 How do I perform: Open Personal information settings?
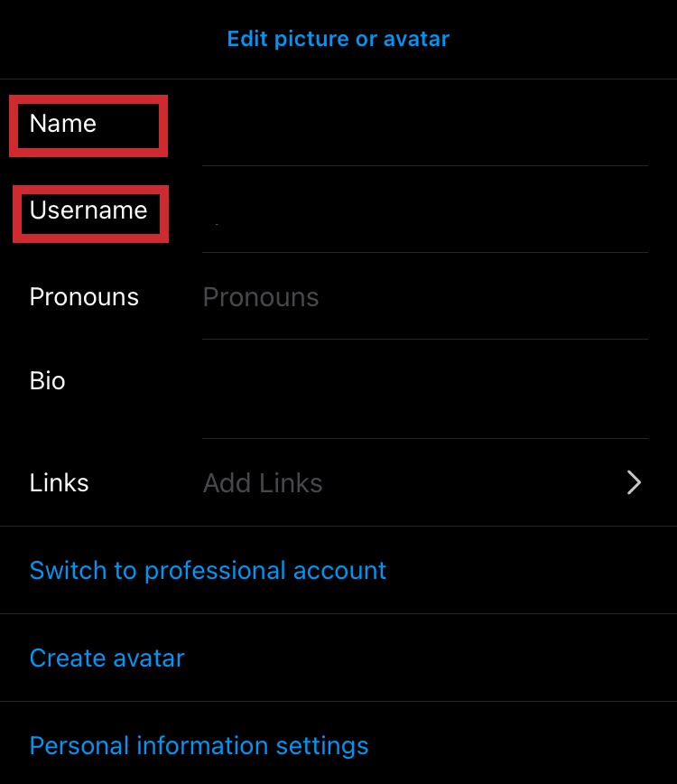click(199, 745)
